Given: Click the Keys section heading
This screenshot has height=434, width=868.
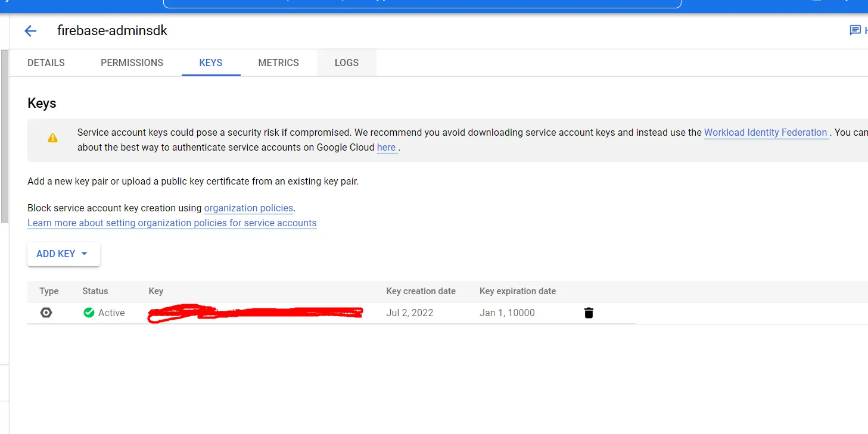Looking at the screenshot, I should [42, 103].
